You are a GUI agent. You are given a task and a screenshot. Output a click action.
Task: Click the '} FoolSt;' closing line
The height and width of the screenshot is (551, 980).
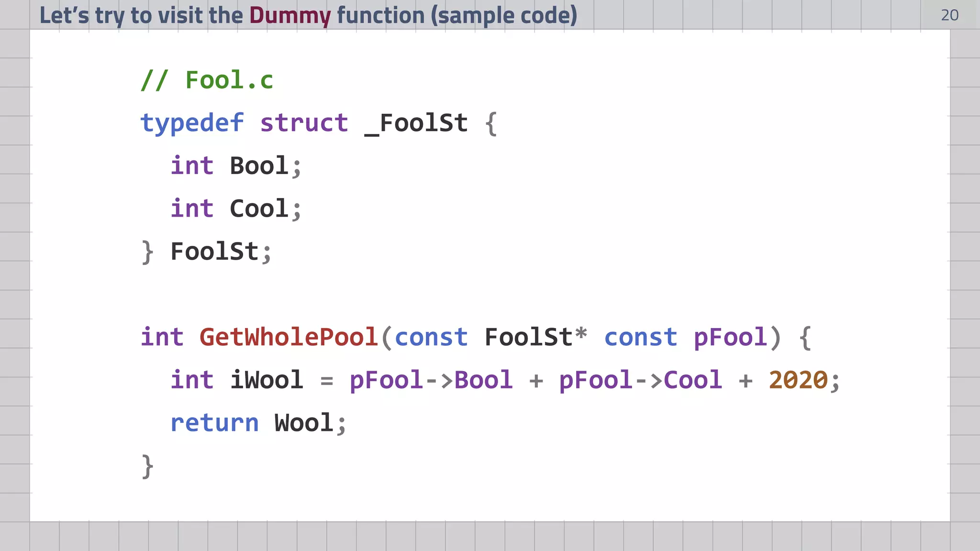(x=206, y=252)
